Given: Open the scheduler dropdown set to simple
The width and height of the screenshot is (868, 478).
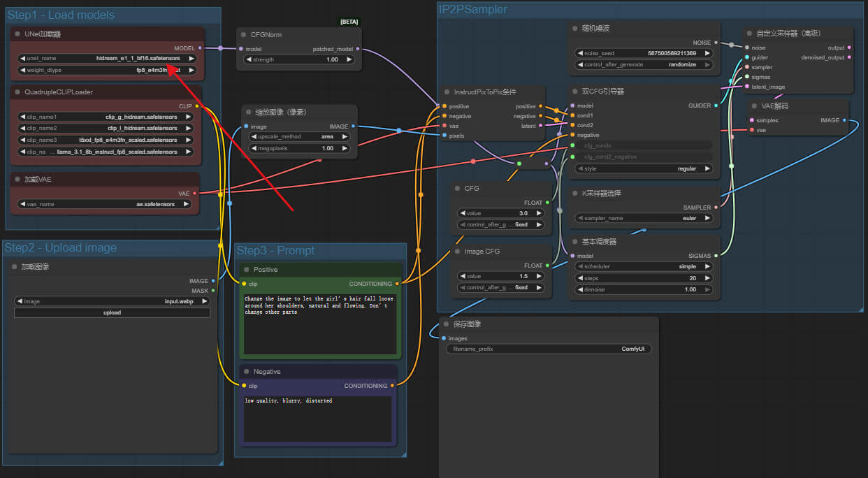Looking at the screenshot, I should 643,267.
